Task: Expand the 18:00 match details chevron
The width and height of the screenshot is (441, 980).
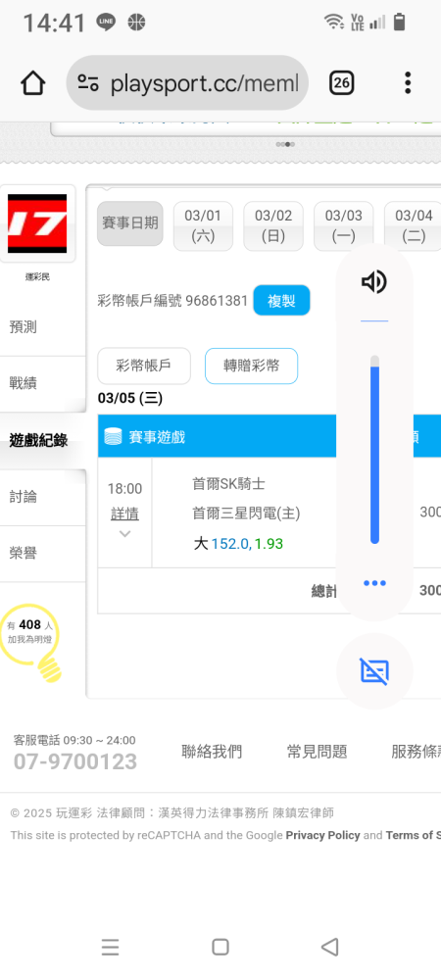Action: pos(124,534)
